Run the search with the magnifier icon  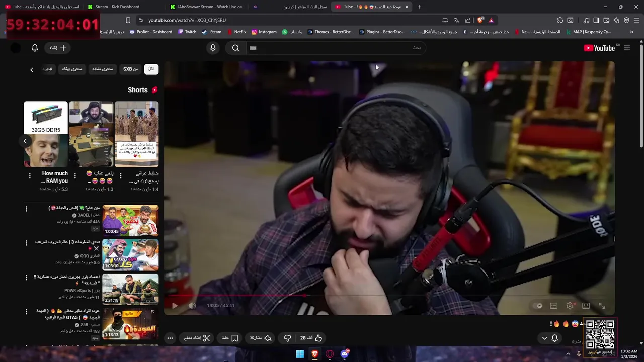pyautogui.click(x=236, y=48)
